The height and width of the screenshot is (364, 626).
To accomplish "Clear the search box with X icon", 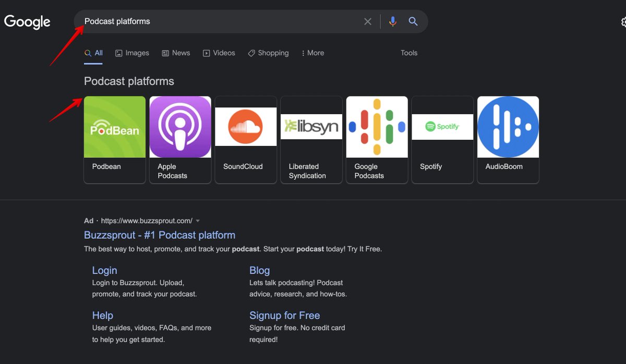I will point(368,21).
